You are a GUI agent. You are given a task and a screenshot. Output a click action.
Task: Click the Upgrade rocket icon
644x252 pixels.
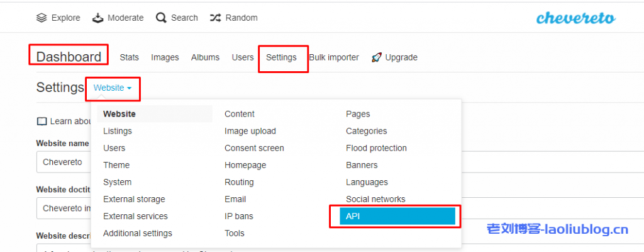(x=377, y=57)
